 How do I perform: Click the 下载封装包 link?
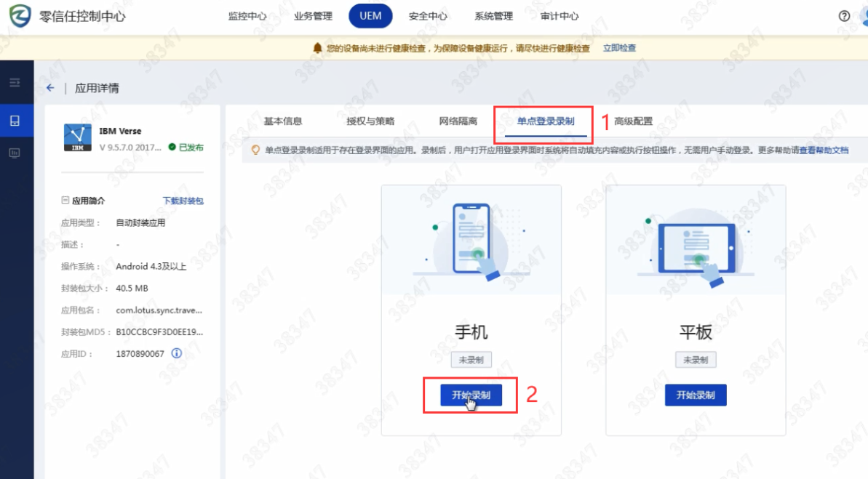click(183, 201)
